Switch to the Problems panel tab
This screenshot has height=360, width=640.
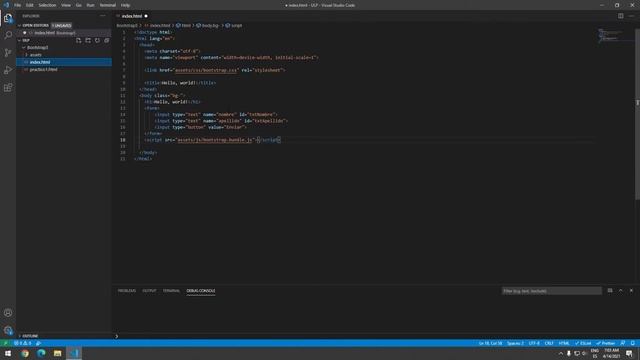127,291
